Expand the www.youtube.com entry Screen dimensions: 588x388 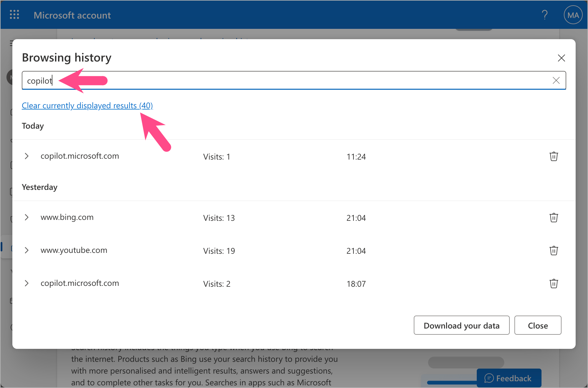coord(27,250)
